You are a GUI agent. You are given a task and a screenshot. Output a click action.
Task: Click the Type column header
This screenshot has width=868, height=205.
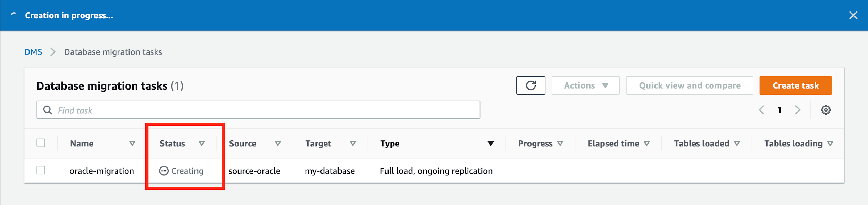click(x=390, y=143)
